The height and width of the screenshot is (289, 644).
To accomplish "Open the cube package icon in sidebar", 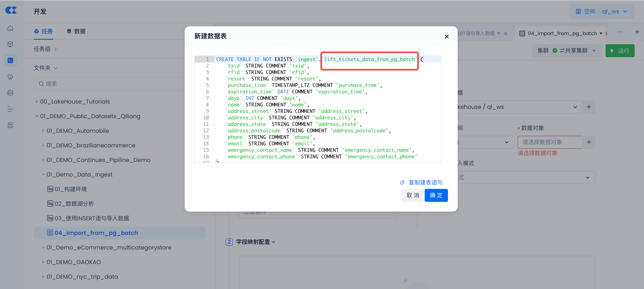I will (10, 44).
